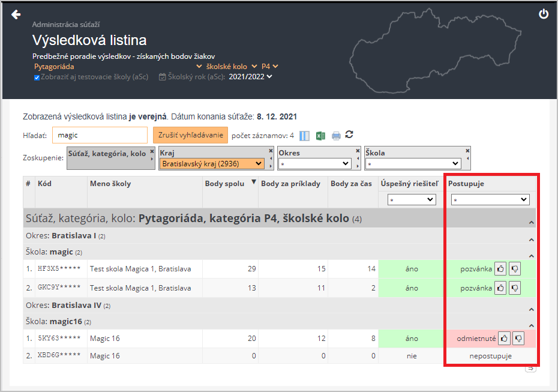This screenshot has height=392, width=558.
Task: Click the school year calendar icon
Action: [x=162, y=77]
